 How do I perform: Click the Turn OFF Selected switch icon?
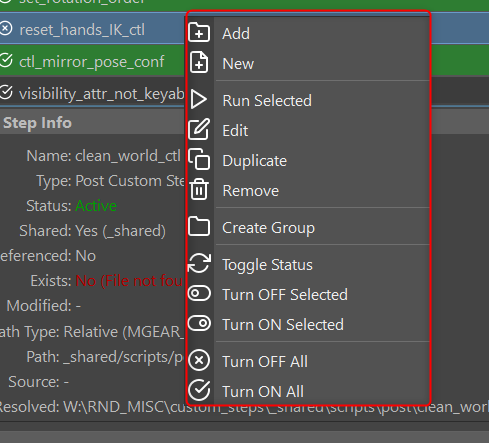(199, 293)
